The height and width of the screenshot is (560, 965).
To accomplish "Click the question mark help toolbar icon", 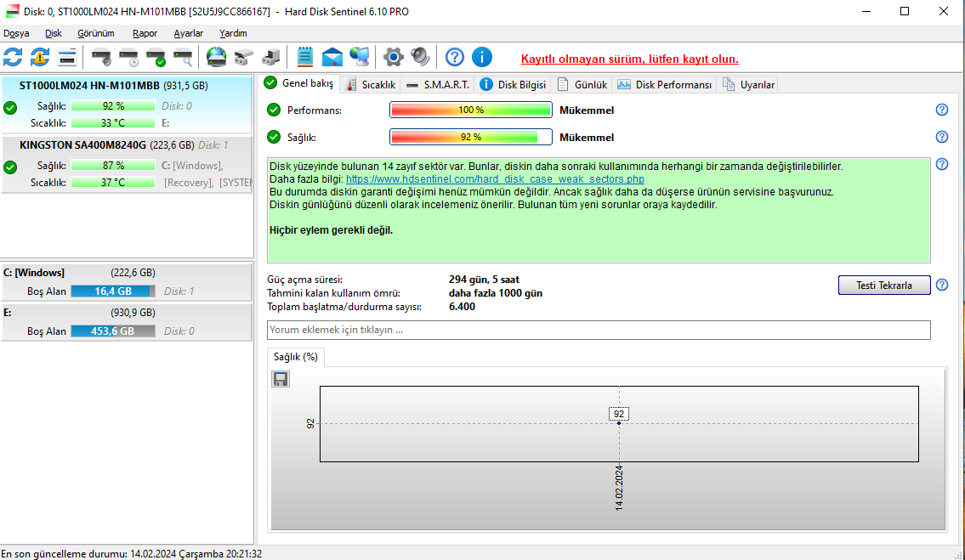I will (454, 57).
